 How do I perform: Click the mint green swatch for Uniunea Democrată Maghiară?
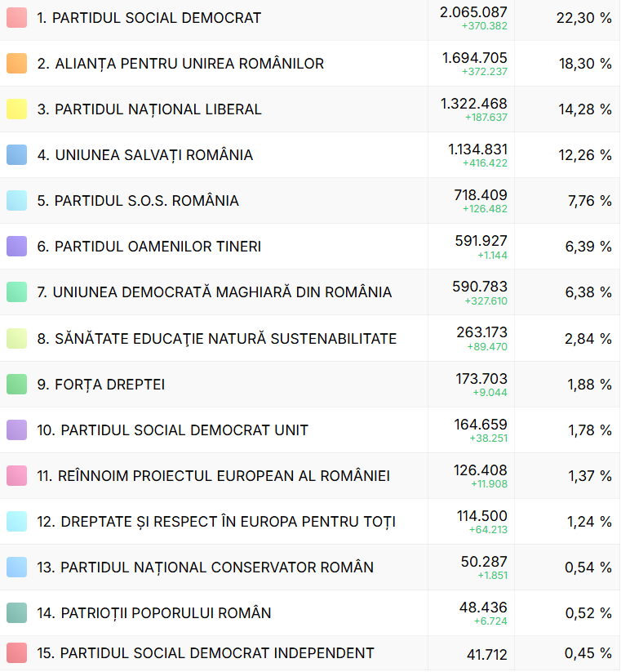coord(16,292)
